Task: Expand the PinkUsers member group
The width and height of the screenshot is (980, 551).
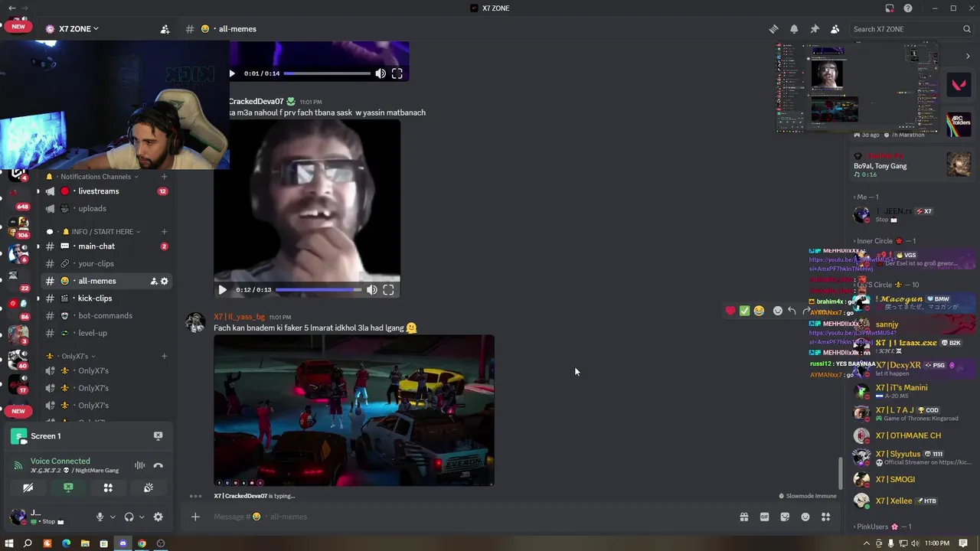Action: click(883, 527)
